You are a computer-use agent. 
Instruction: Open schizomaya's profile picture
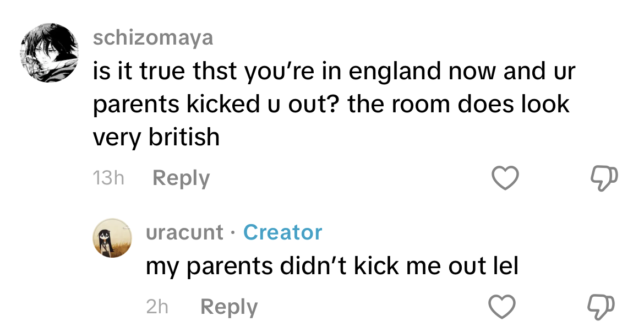pyautogui.click(x=50, y=53)
